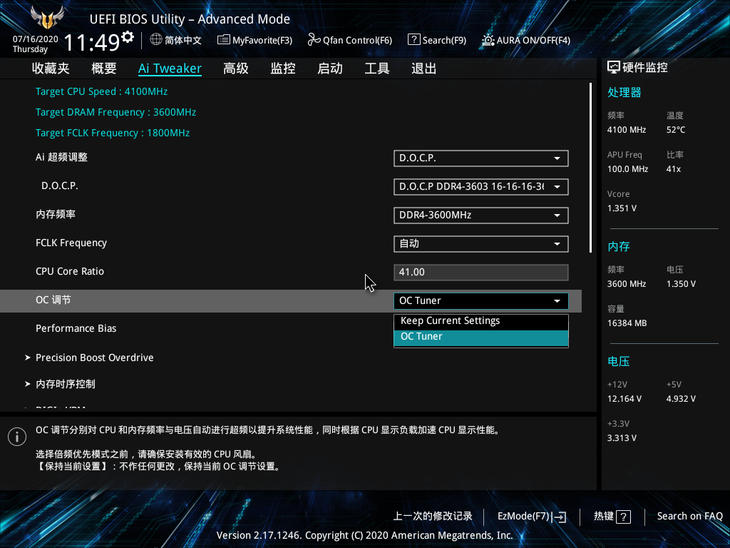This screenshot has width=730, height=548.
Task: Click the 1.350 V memory voltage
Action: [x=681, y=284]
